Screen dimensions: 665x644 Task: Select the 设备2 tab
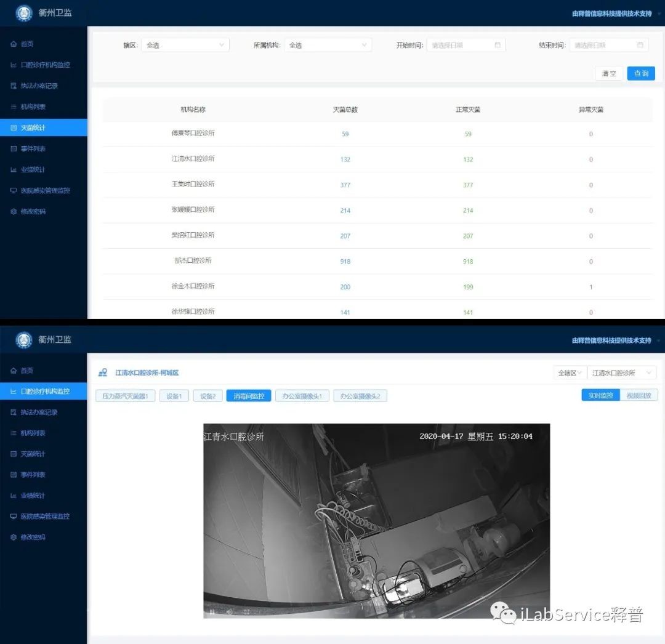click(208, 396)
